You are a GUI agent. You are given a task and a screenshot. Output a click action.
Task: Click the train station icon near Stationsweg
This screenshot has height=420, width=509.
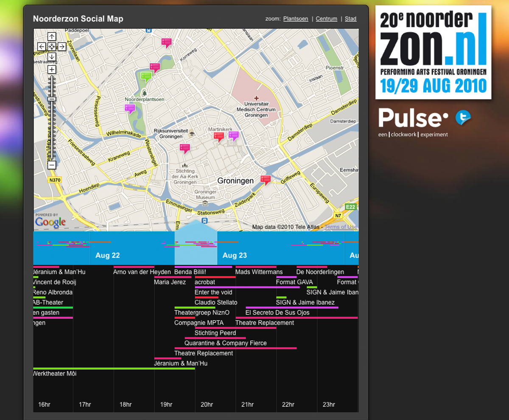[204, 221]
